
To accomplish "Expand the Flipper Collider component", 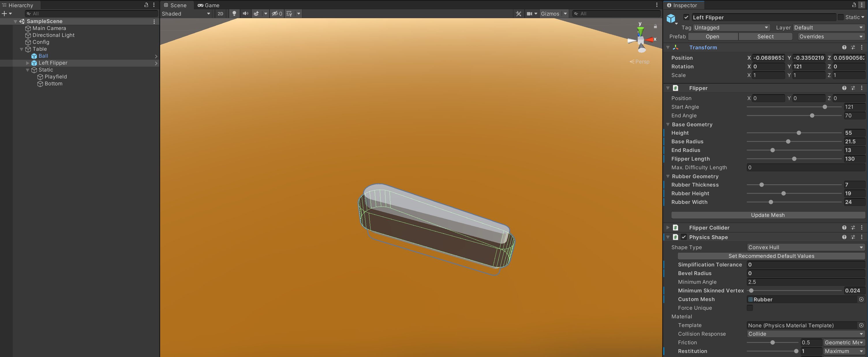I will point(668,228).
